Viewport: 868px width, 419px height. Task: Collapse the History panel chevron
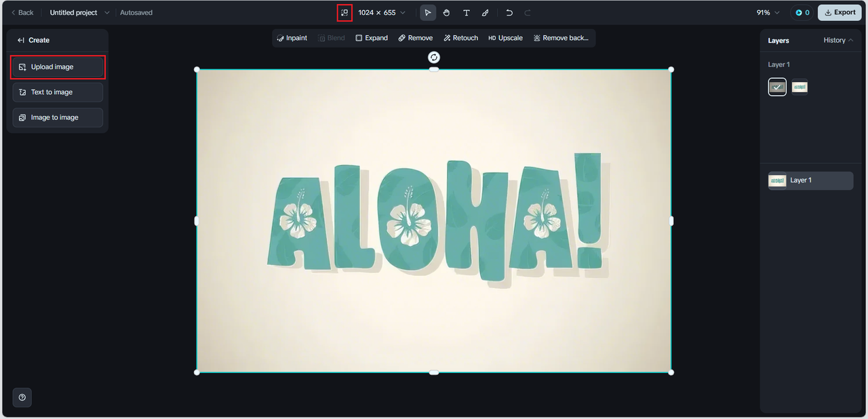[850, 41]
